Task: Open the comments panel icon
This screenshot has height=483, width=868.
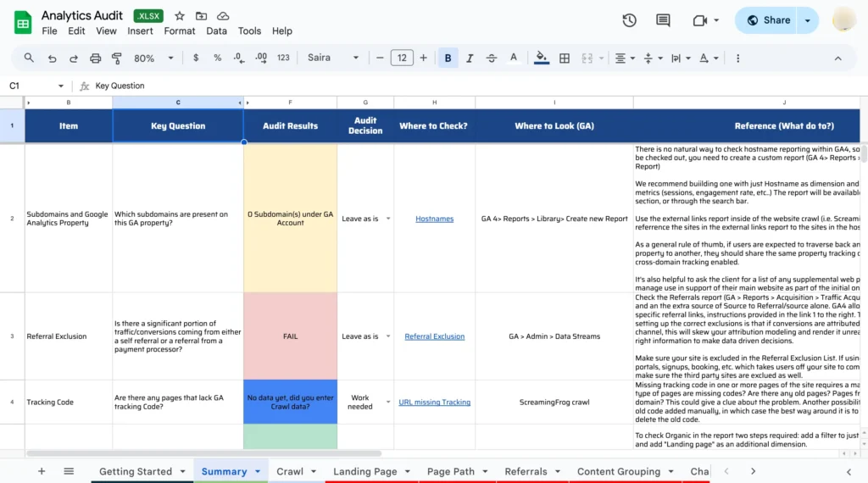Action: coord(663,20)
